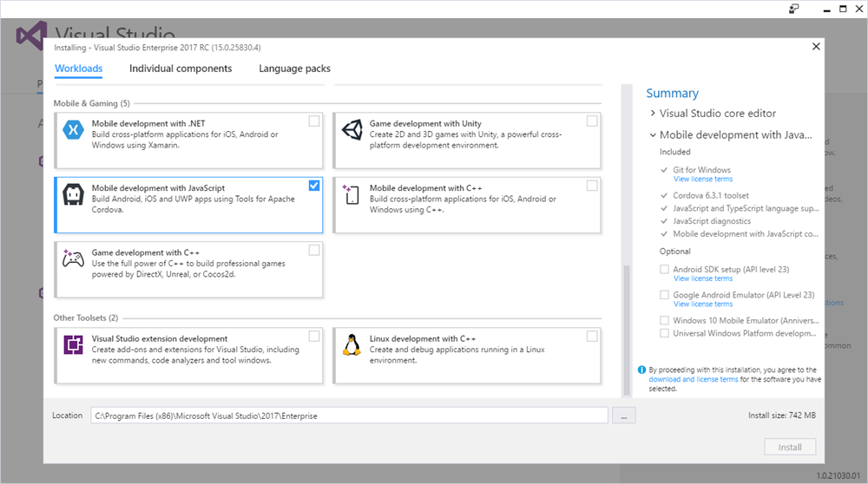
Task: Open the Language packs tab
Action: pyautogui.click(x=294, y=69)
